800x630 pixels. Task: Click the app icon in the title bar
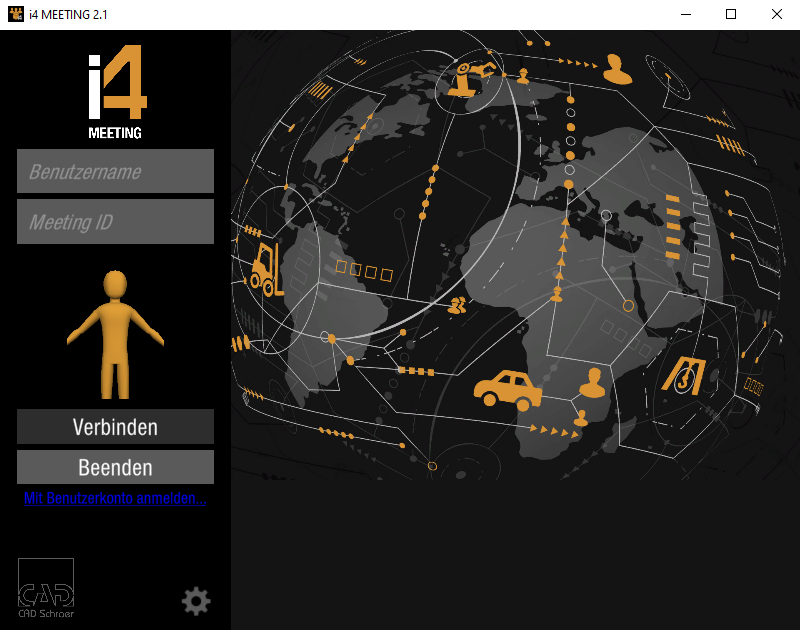(15, 15)
